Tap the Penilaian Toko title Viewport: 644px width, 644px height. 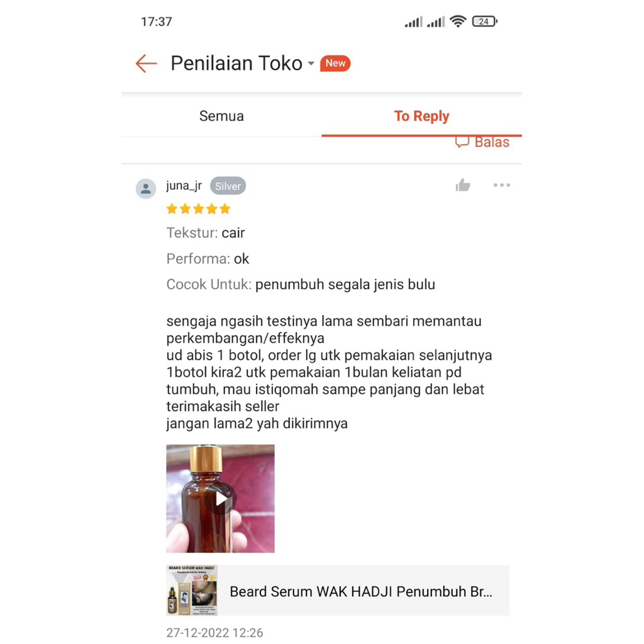tap(236, 64)
